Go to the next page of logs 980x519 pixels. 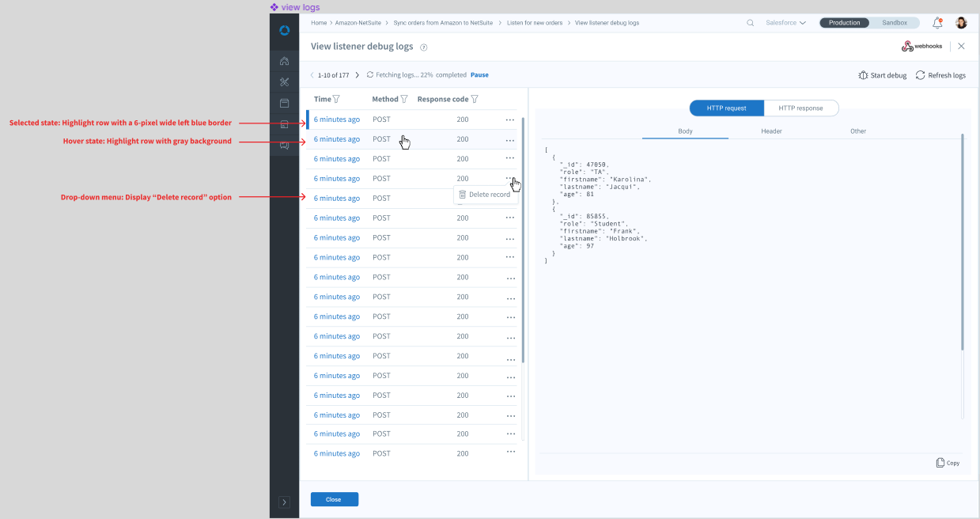pos(358,75)
